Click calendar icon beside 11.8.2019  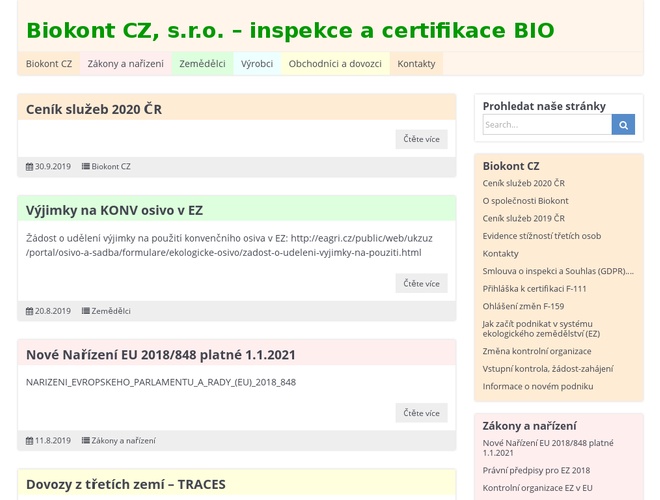(29, 440)
